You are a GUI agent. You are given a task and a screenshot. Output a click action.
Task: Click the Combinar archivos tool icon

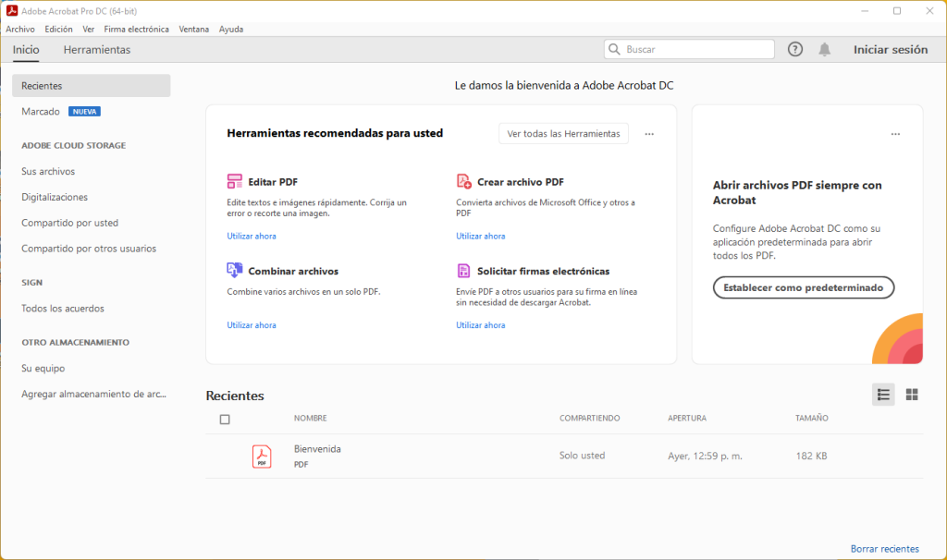point(234,271)
